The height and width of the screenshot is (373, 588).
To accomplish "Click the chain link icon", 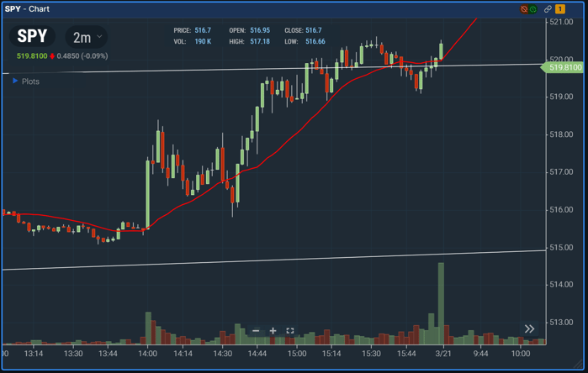I will pyautogui.click(x=548, y=9).
